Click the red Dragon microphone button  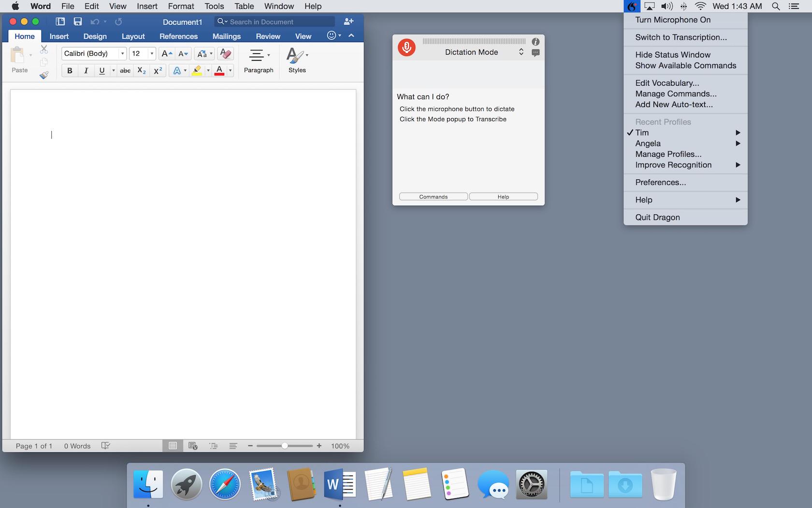406,47
